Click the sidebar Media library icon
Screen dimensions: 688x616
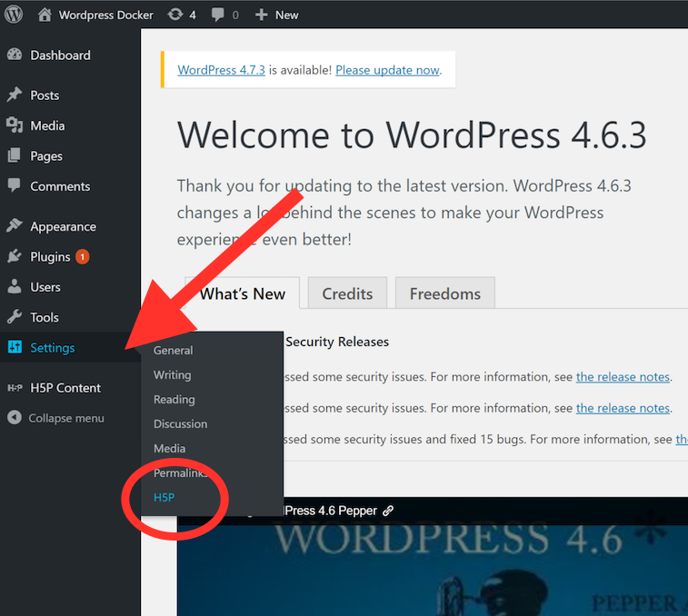tap(15, 125)
